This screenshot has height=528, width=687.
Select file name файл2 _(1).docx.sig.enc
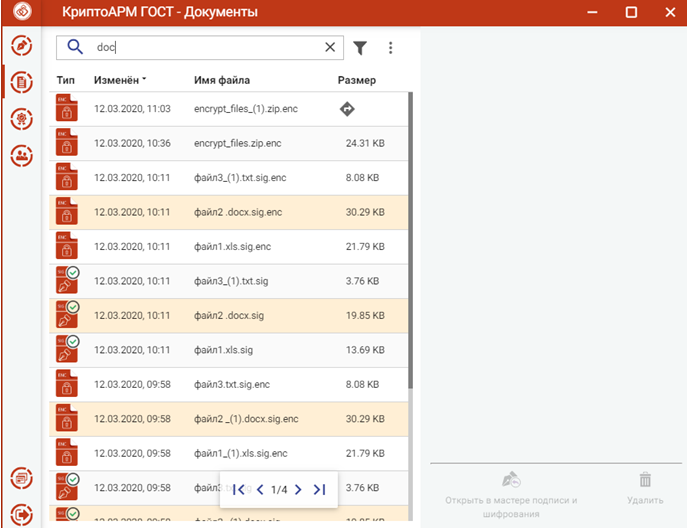pyautogui.click(x=246, y=419)
